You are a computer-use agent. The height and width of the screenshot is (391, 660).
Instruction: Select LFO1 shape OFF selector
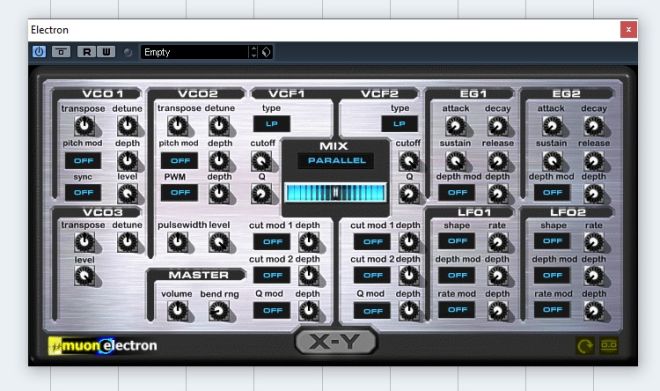pos(457,241)
